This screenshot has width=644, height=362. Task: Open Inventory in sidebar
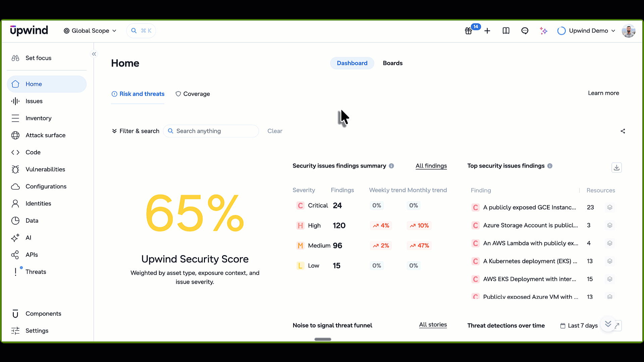pyautogui.click(x=47, y=118)
